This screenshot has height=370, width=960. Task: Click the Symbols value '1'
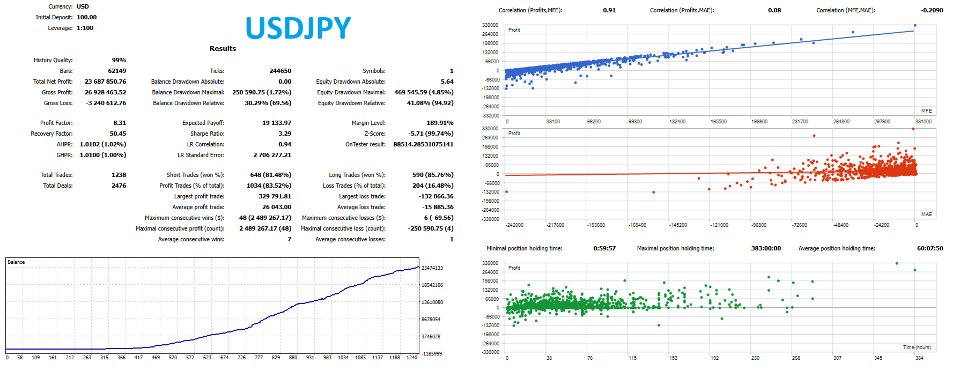(x=452, y=71)
